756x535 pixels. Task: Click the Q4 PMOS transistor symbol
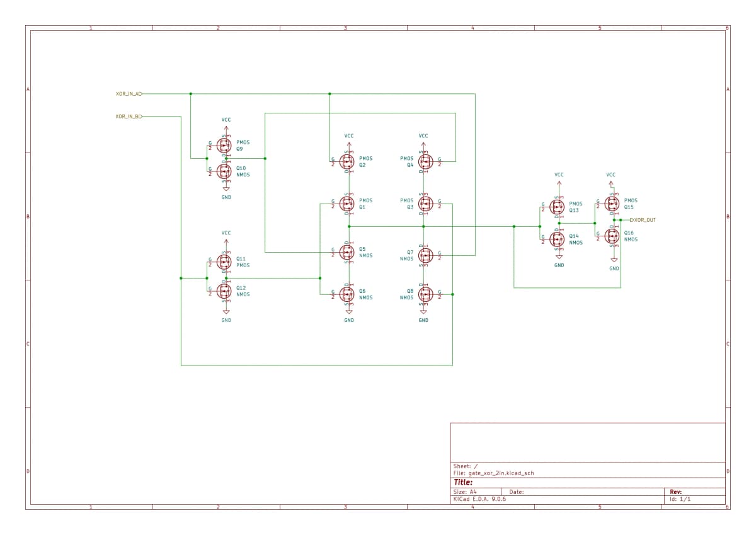[x=425, y=161]
